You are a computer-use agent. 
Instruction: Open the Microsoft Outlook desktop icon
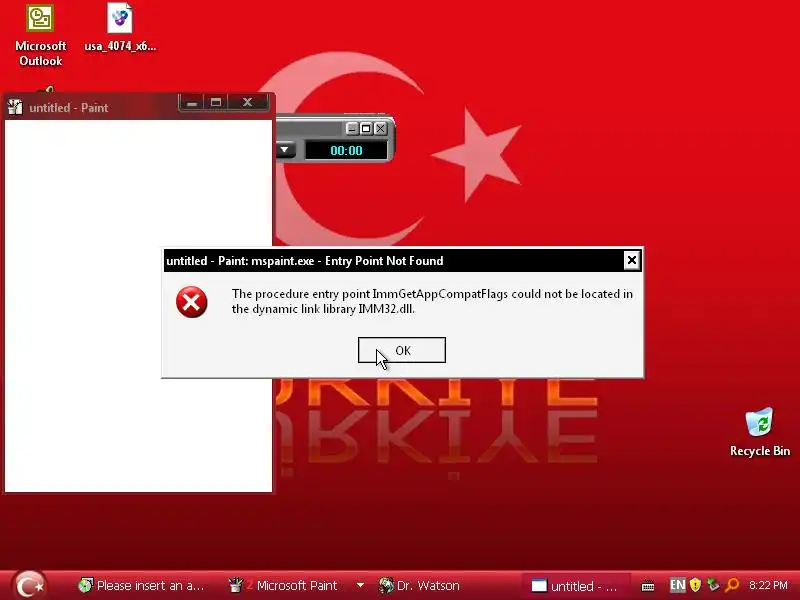40,35
